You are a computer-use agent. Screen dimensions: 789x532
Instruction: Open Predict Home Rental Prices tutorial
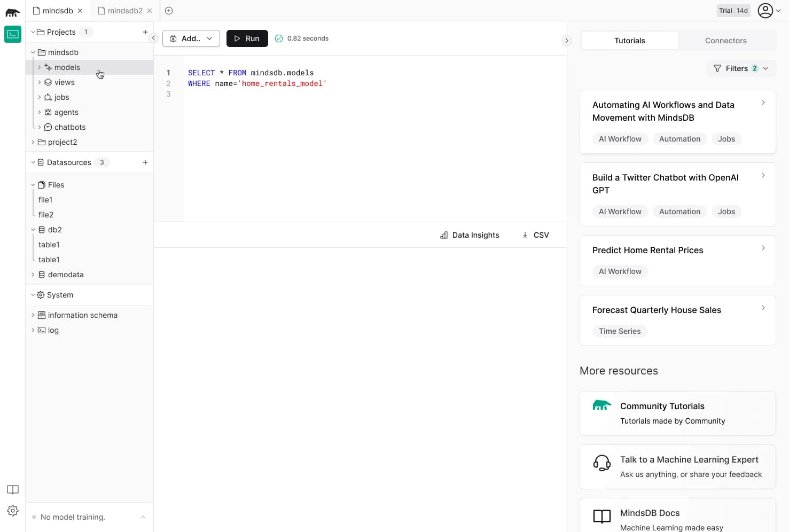point(677,261)
